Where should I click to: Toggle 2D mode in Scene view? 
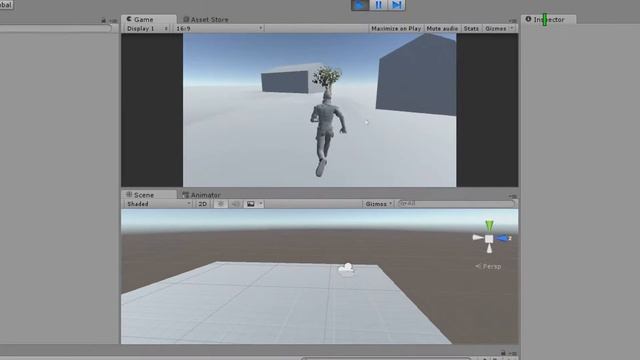pos(202,204)
